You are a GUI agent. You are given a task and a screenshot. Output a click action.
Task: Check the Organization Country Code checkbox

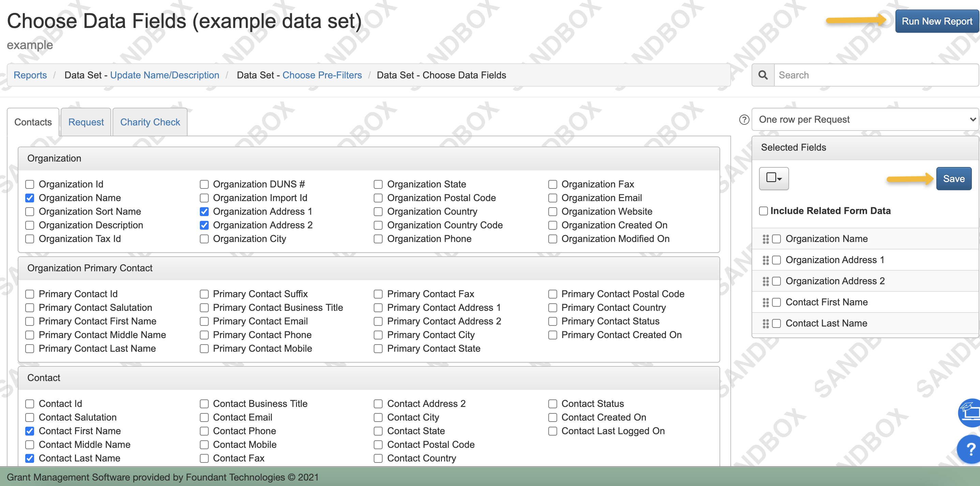[x=378, y=226]
